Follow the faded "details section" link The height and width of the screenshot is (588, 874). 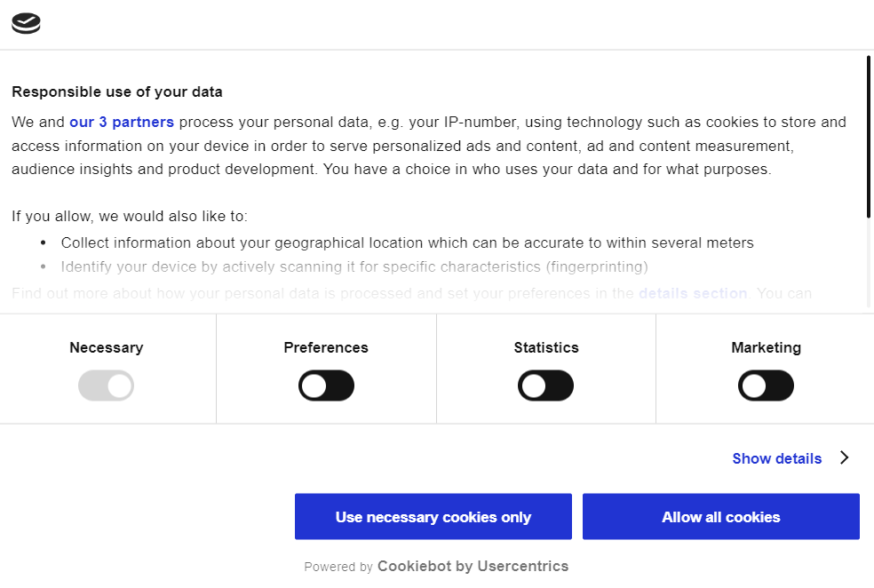693,293
